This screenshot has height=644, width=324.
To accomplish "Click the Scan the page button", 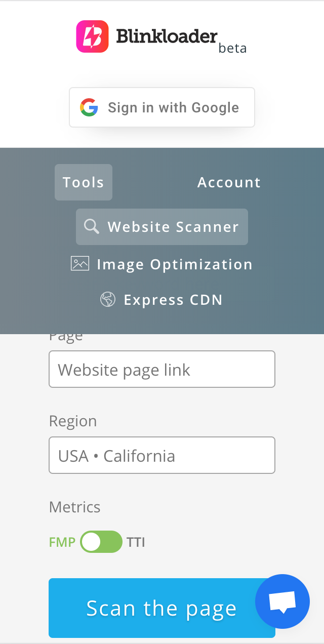I will coord(162,608).
